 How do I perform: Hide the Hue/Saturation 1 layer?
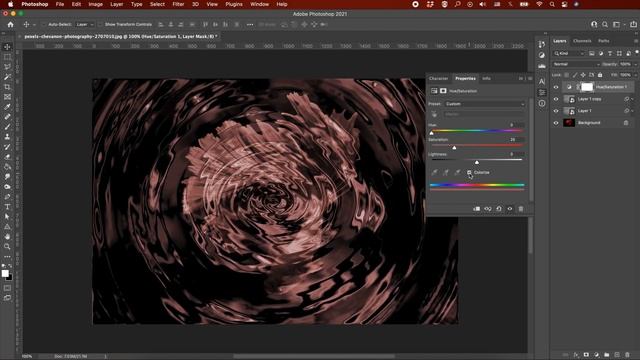(x=556, y=87)
